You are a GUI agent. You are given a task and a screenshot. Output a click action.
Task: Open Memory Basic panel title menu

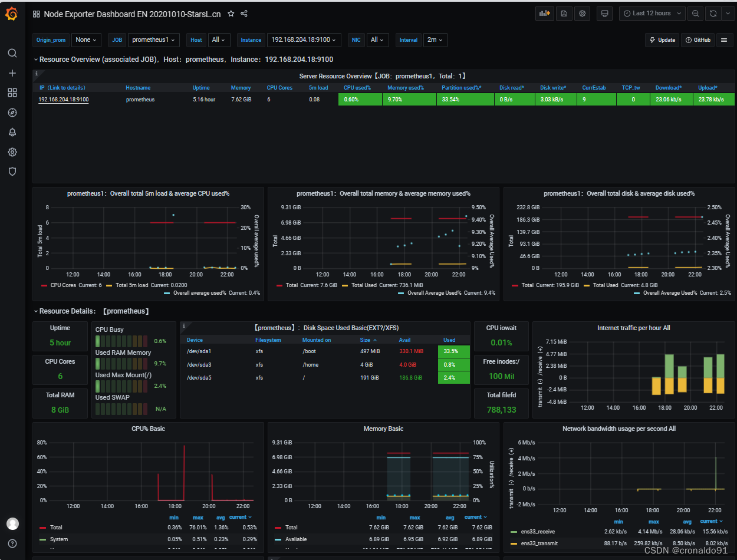tap(383, 429)
